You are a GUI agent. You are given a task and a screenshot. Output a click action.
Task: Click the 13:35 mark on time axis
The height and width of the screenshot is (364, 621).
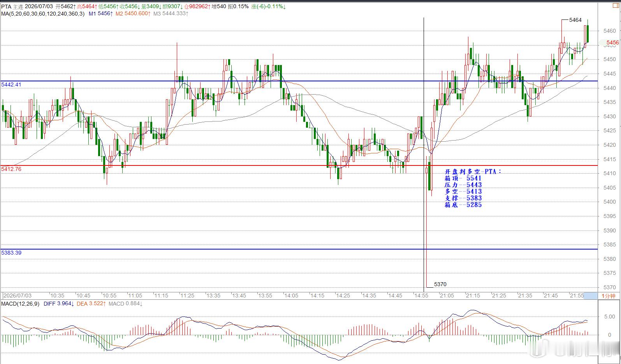[213, 296]
